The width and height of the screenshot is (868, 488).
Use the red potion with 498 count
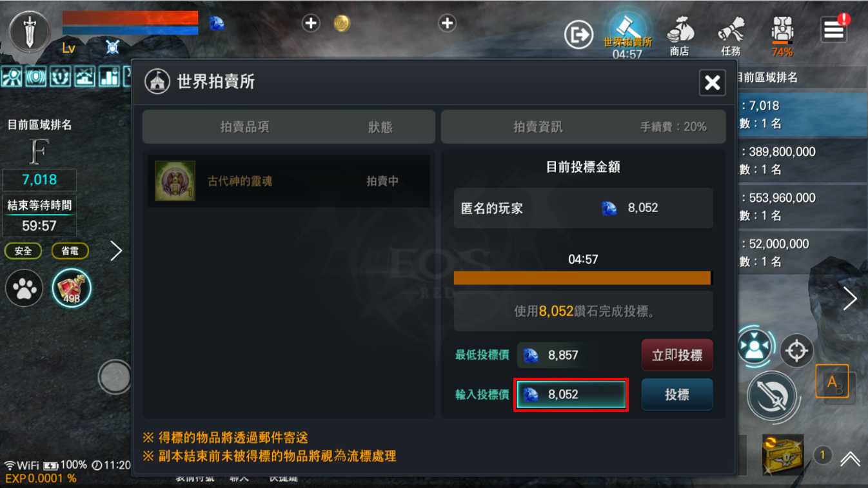pyautogui.click(x=72, y=288)
